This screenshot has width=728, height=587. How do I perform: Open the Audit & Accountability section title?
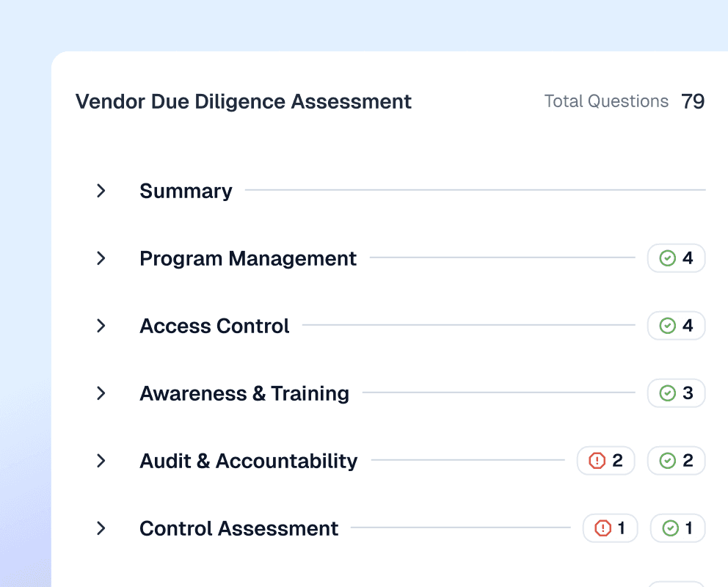pos(248,461)
